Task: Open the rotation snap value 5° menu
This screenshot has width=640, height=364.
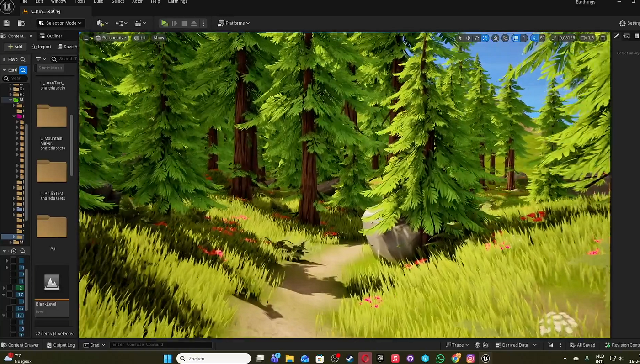Action: tap(542, 38)
